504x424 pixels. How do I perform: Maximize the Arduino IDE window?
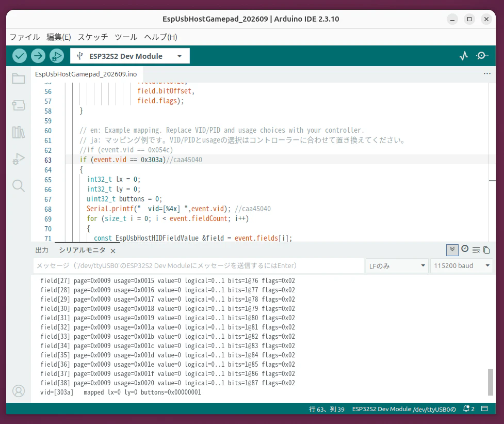tap(469, 19)
